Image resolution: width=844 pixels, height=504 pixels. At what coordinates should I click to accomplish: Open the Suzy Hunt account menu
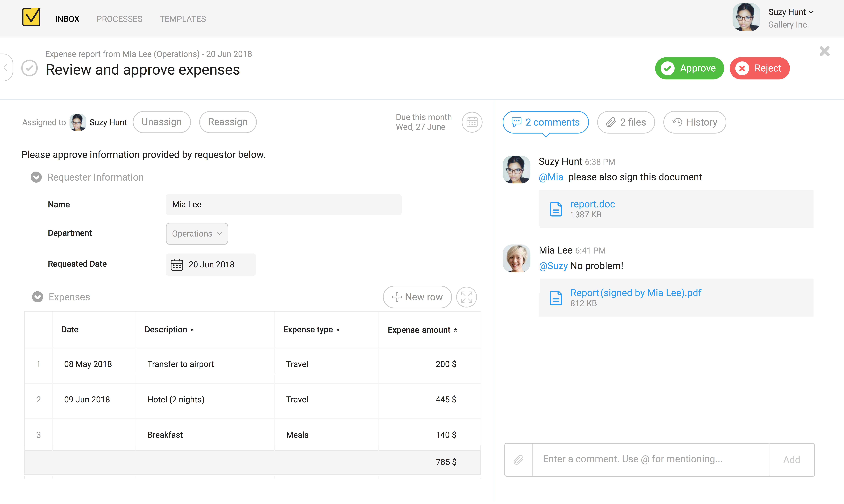pyautogui.click(x=791, y=12)
